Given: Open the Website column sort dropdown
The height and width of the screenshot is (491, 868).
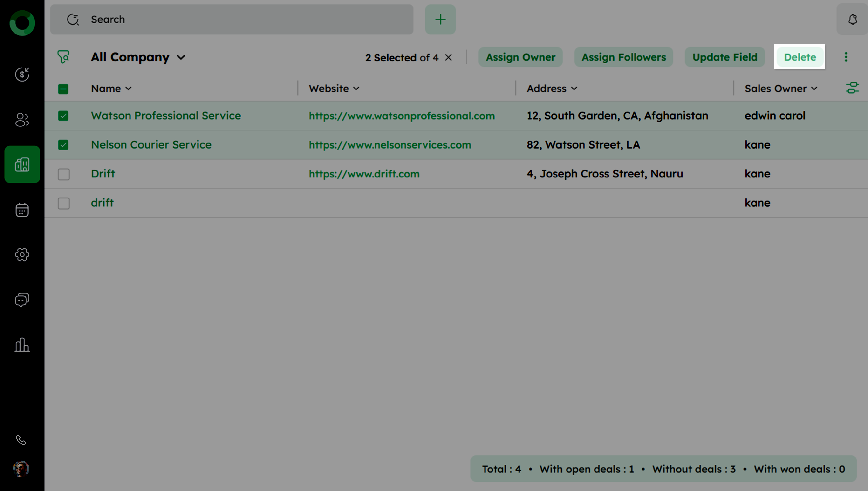Looking at the screenshot, I should pyautogui.click(x=356, y=88).
